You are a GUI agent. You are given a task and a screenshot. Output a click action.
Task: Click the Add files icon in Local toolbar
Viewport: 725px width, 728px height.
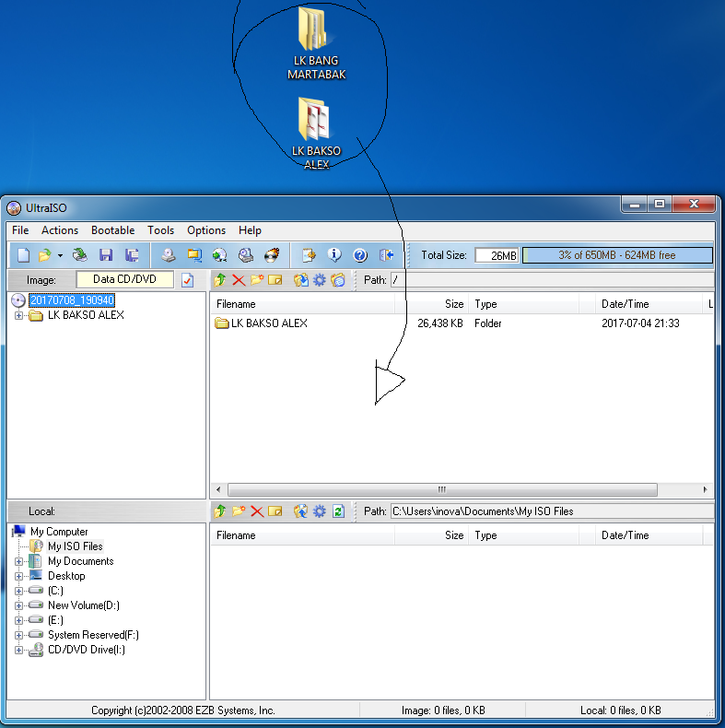300,511
